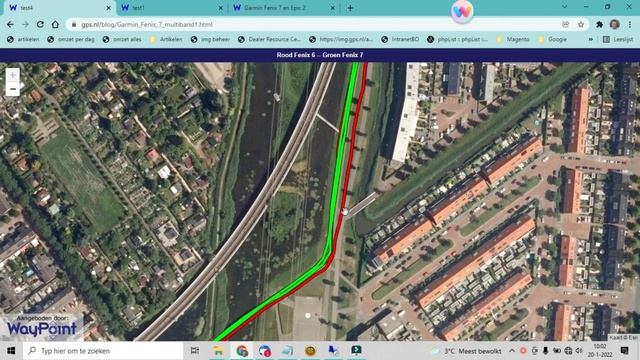Open the Chrome profile avatar
The image size is (640, 360).
615,24
